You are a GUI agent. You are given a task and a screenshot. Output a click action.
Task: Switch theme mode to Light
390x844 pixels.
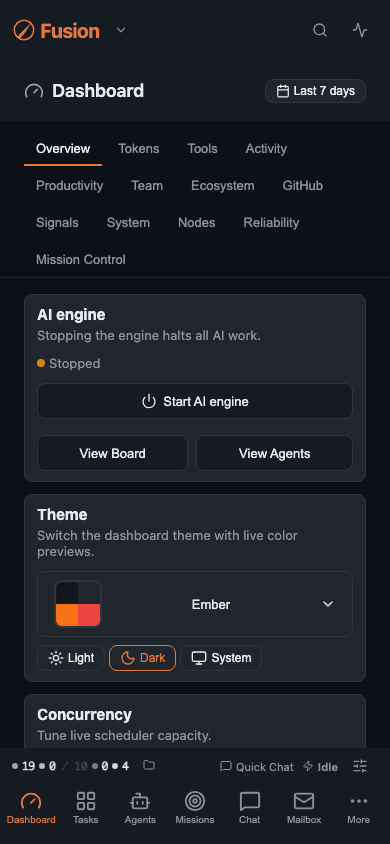71,658
